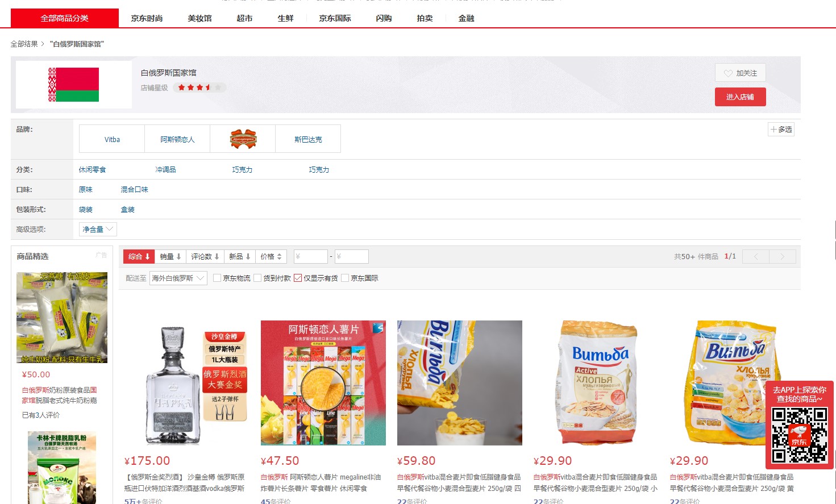Open the 京东国际 navigation tab
This screenshot has height=504, width=836.
(x=335, y=18)
